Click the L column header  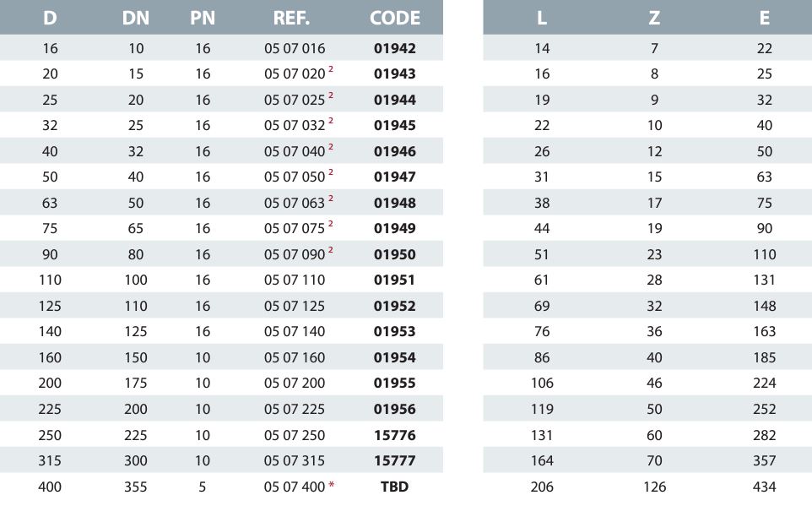coord(542,18)
